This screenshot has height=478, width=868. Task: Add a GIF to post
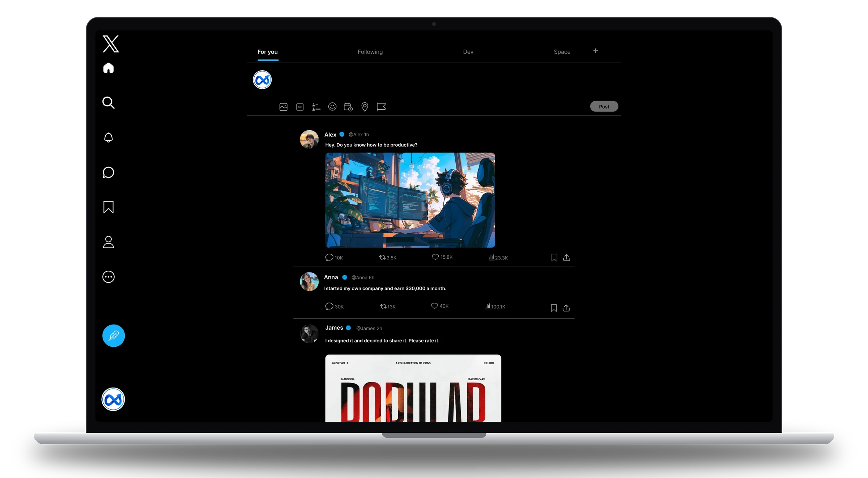(300, 107)
